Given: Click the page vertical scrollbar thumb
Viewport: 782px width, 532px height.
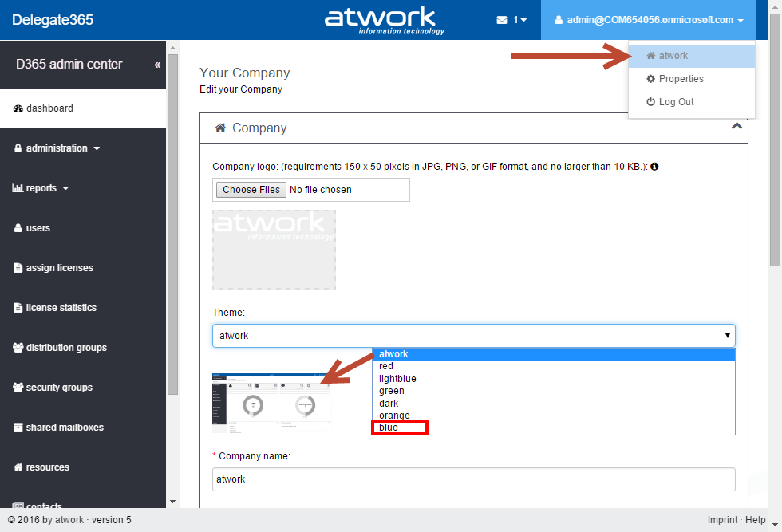Looking at the screenshot, I should (775, 140).
